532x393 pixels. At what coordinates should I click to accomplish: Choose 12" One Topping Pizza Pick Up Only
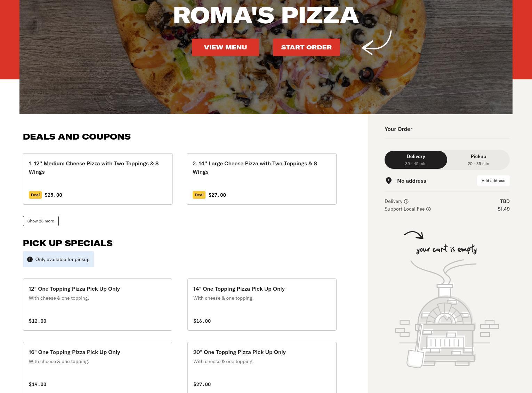coord(97,305)
